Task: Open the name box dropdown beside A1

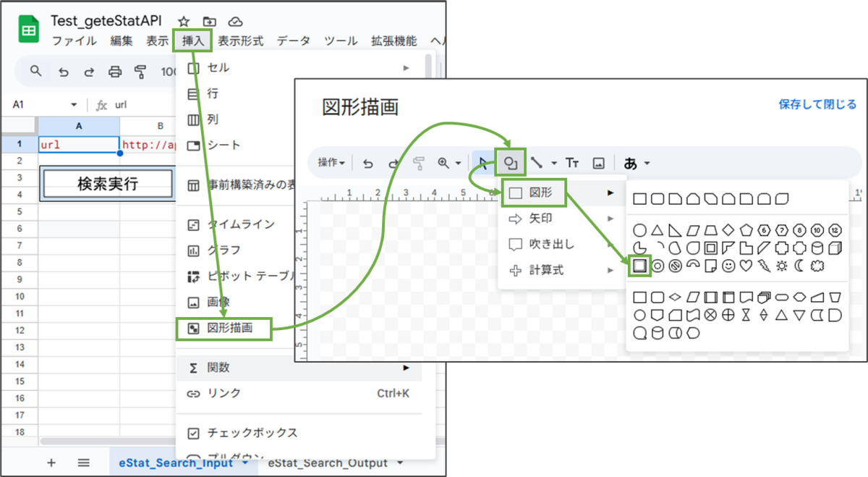Action: point(74,105)
